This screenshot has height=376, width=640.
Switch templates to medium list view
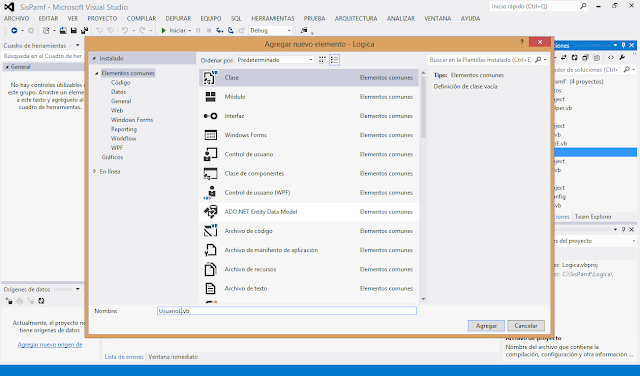[334, 60]
